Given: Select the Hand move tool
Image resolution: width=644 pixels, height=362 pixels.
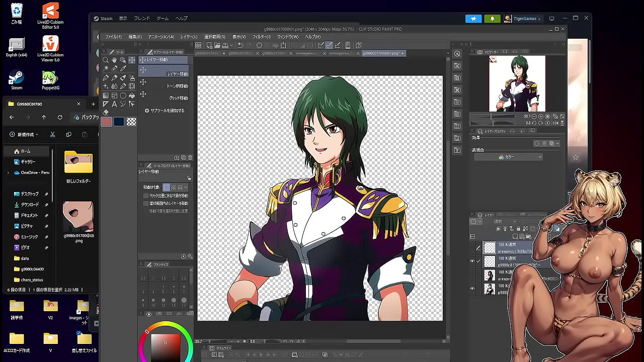Looking at the screenshot, I should click(114, 60).
